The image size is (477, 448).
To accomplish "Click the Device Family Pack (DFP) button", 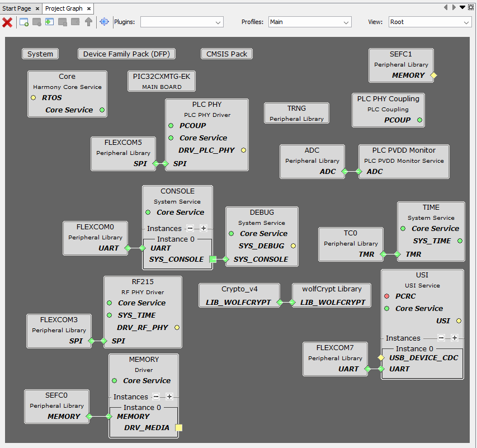I will [x=127, y=54].
